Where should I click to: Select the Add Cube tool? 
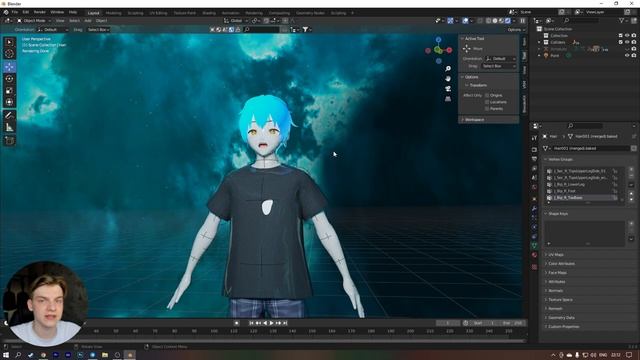click(9, 141)
